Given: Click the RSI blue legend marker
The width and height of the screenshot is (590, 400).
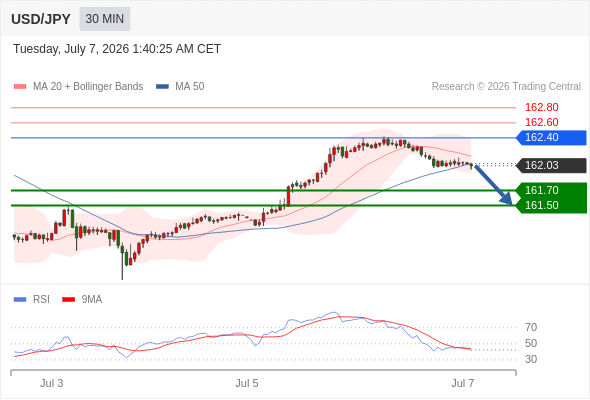Looking at the screenshot, I should [x=20, y=300].
